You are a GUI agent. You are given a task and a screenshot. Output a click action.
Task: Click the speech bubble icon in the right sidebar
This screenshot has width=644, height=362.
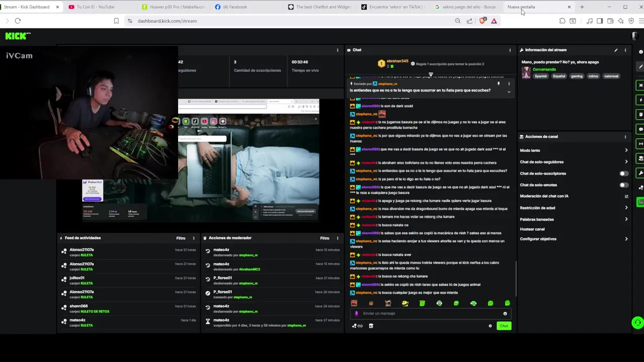click(640, 129)
